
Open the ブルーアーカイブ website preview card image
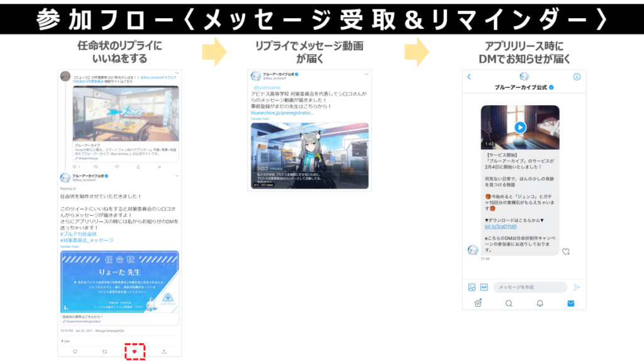[x=126, y=113]
